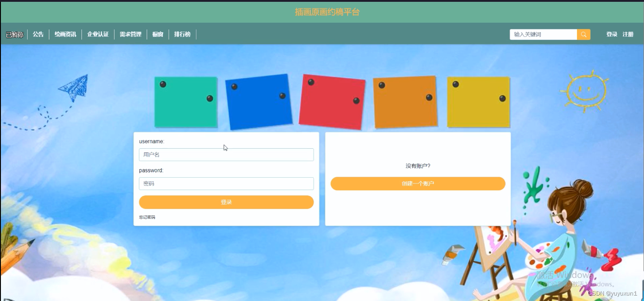
Task: Open 企业认证 in the navigation bar
Action: tap(98, 34)
